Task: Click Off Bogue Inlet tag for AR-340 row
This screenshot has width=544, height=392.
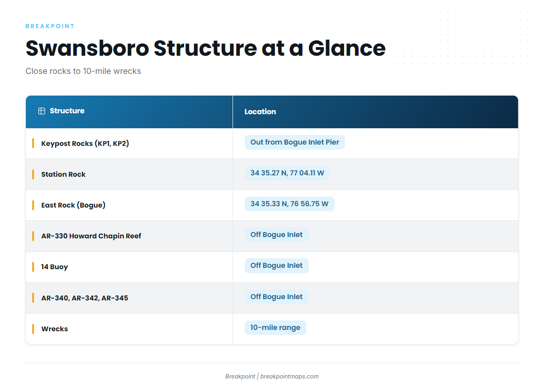Action: (277, 297)
